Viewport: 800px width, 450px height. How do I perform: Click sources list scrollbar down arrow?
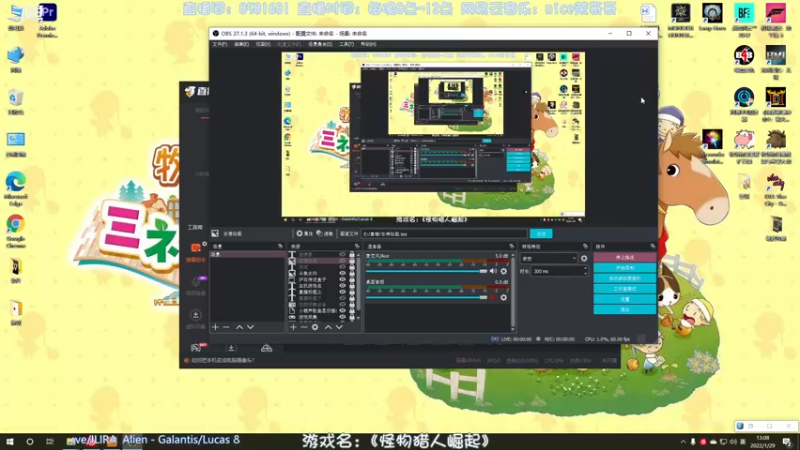click(358, 317)
